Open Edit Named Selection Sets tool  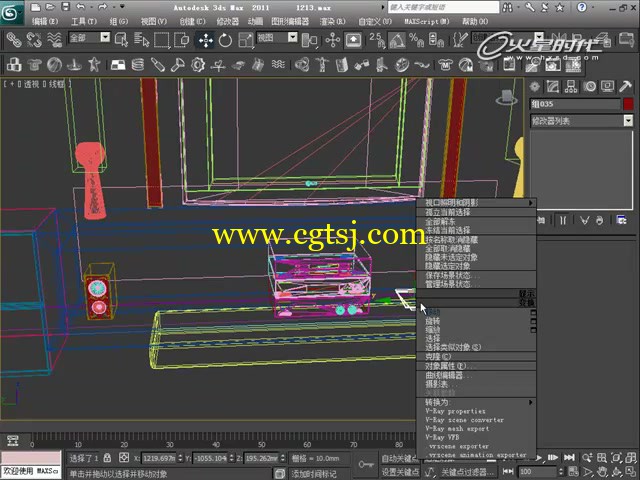point(460,40)
